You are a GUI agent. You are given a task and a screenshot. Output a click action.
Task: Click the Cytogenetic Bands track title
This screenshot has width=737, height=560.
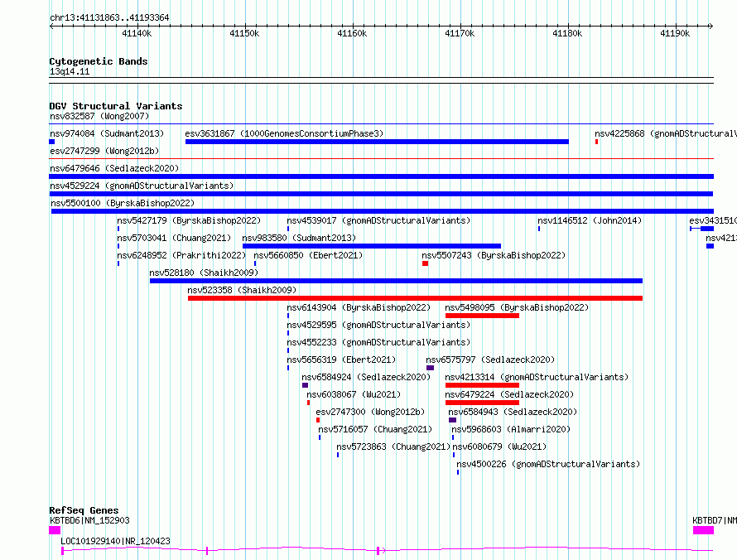pos(99,61)
